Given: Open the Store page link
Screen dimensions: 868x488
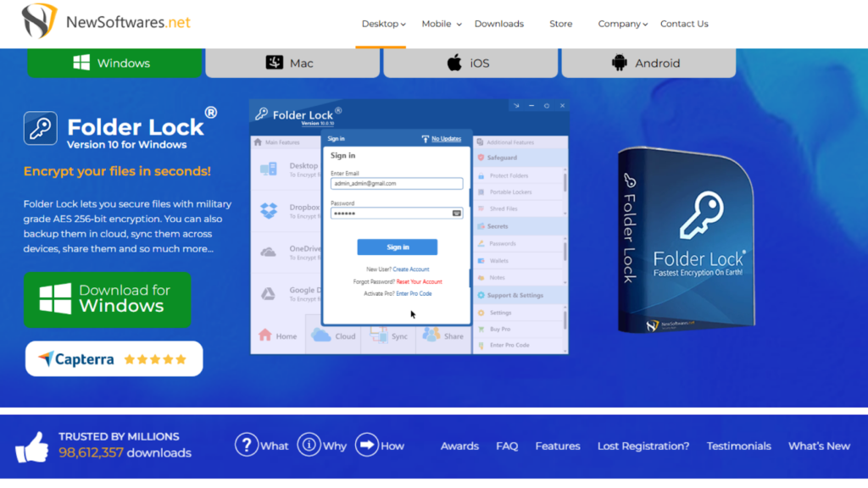Looking at the screenshot, I should 560,24.
